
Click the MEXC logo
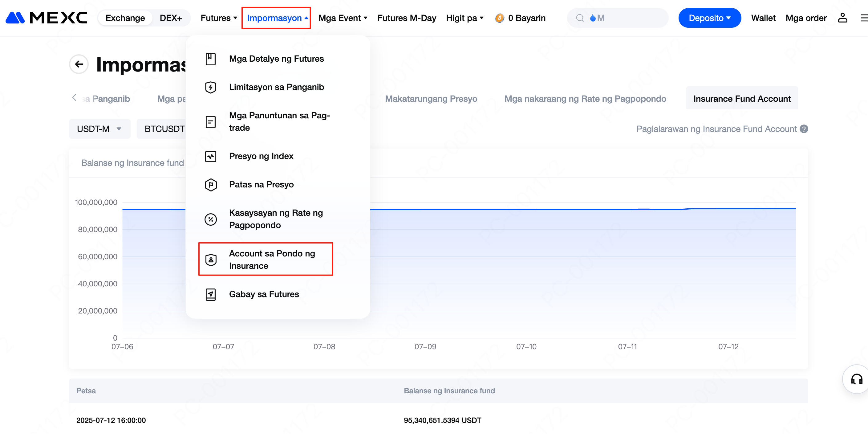click(x=47, y=18)
